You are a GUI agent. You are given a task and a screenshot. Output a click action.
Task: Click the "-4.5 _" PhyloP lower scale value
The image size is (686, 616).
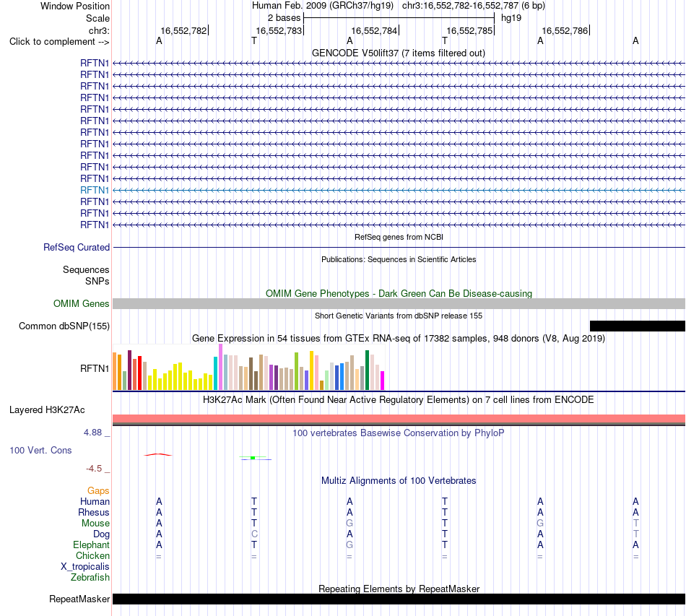98,469
